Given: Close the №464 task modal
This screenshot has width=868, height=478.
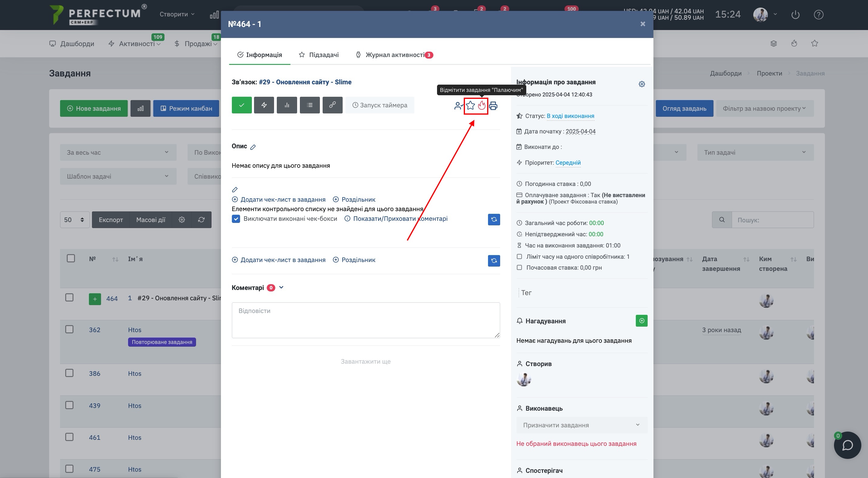Looking at the screenshot, I should point(643,24).
